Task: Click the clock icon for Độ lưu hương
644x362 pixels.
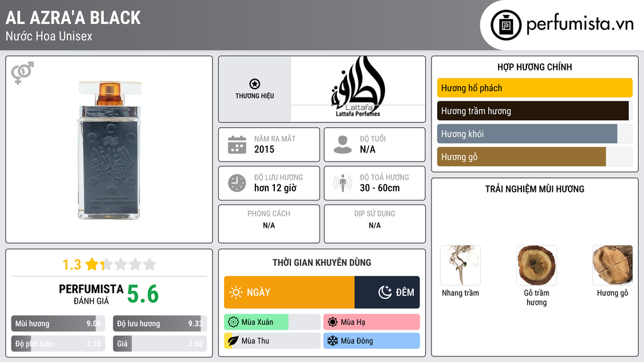Action: (x=236, y=183)
